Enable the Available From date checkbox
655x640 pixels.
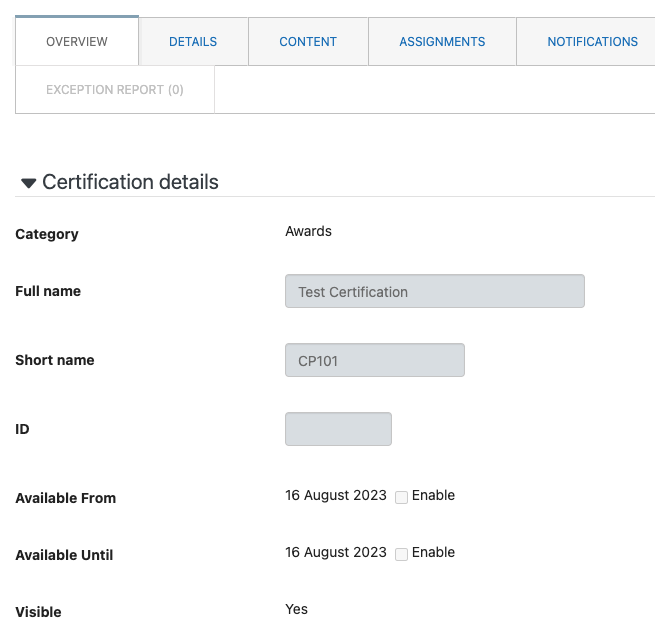tap(401, 497)
